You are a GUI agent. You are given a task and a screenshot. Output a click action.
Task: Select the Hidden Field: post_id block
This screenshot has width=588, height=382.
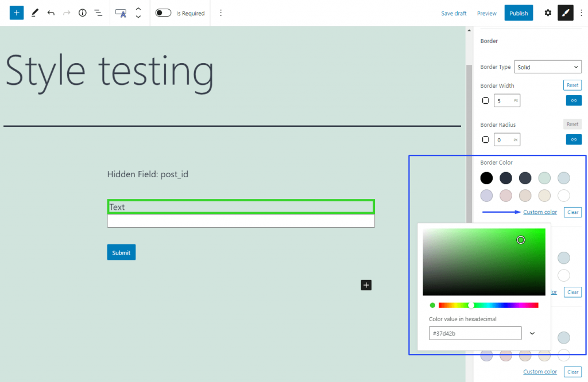click(148, 174)
